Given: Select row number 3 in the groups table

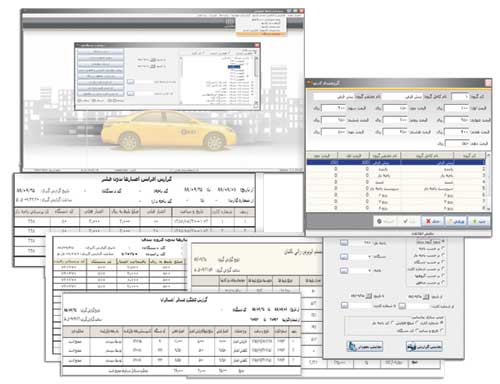Looking at the screenshot, I should pos(396,175).
